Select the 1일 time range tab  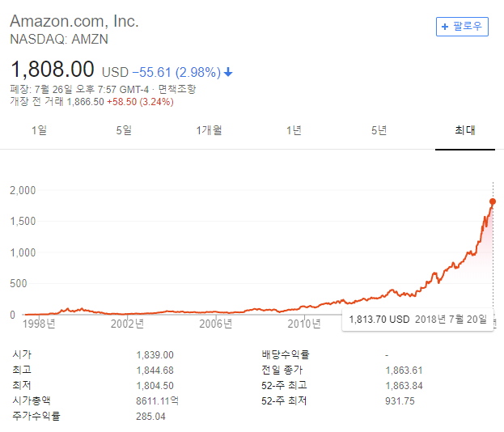39,130
